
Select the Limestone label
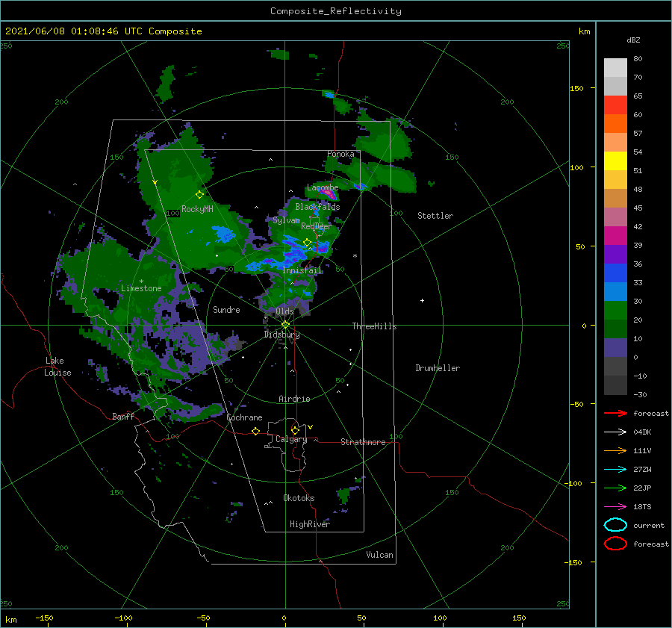(x=141, y=288)
